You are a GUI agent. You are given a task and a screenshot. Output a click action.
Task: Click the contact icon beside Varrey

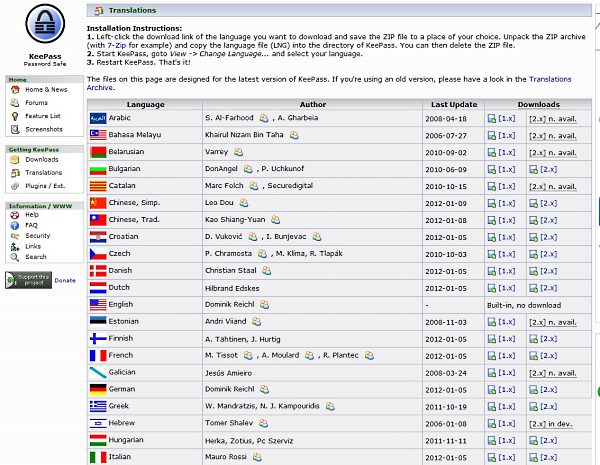click(x=238, y=152)
